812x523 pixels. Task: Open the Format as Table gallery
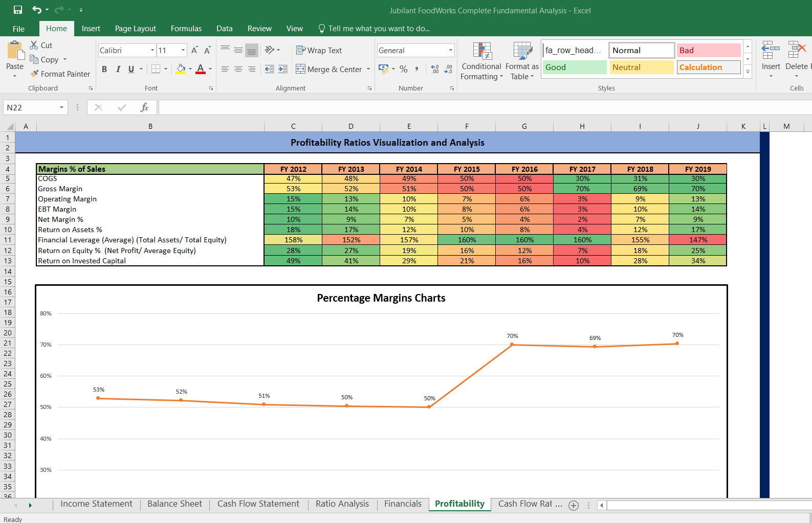point(522,61)
